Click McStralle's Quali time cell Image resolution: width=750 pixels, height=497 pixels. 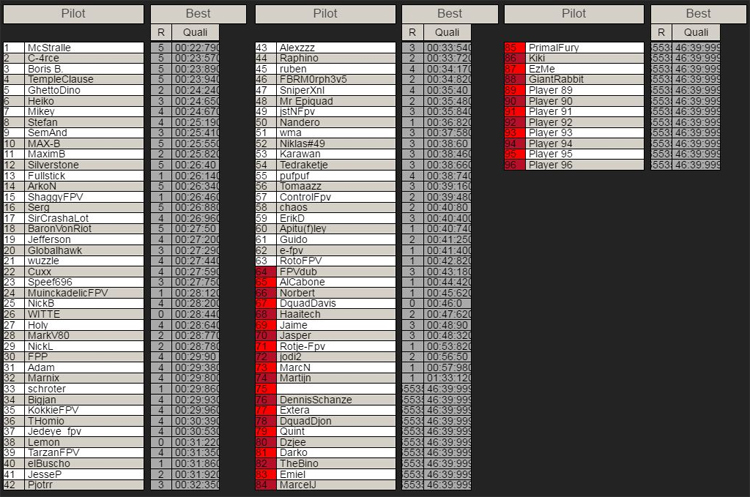(x=197, y=47)
